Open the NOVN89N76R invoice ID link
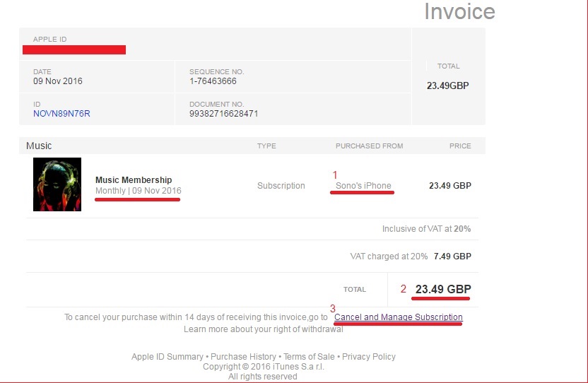 pyautogui.click(x=61, y=114)
